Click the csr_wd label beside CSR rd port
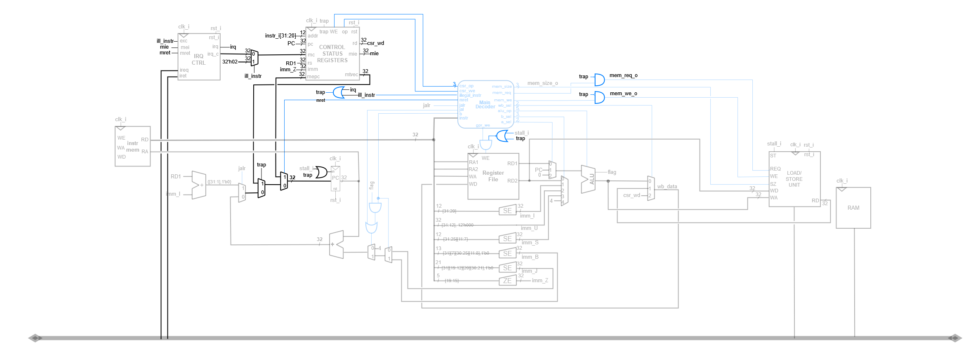 point(375,43)
